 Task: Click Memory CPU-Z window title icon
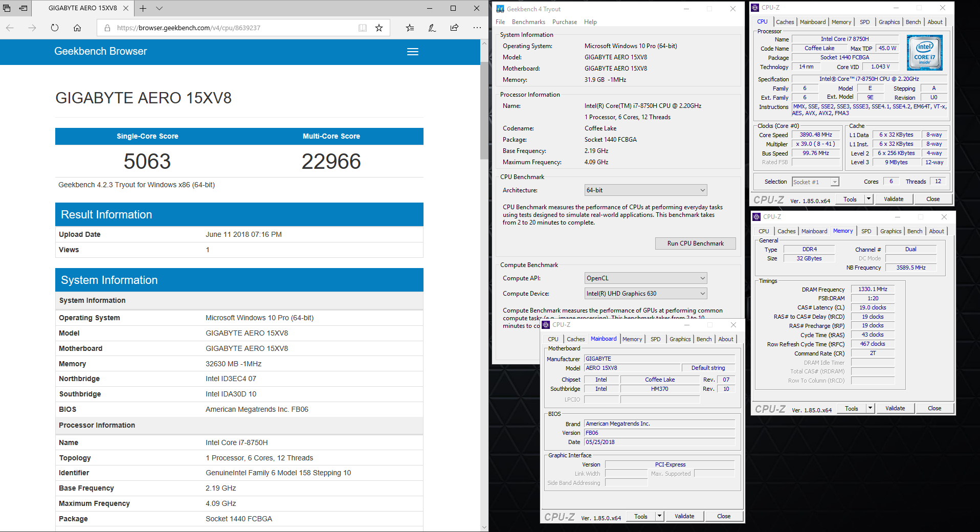tap(756, 216)
